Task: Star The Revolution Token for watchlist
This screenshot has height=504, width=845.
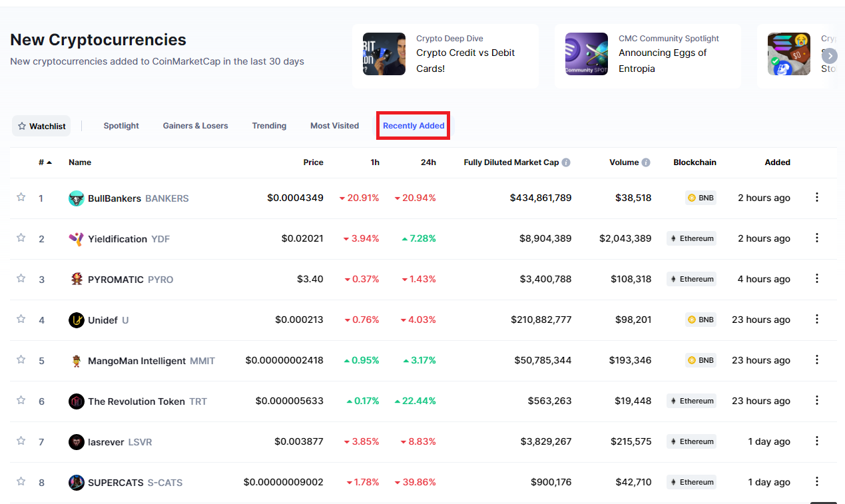Action: 21,400
